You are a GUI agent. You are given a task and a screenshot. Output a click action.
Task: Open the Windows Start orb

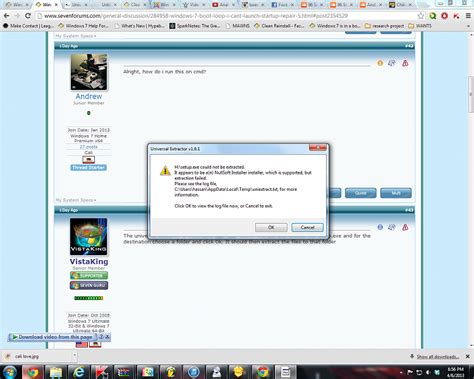[10, 372]
